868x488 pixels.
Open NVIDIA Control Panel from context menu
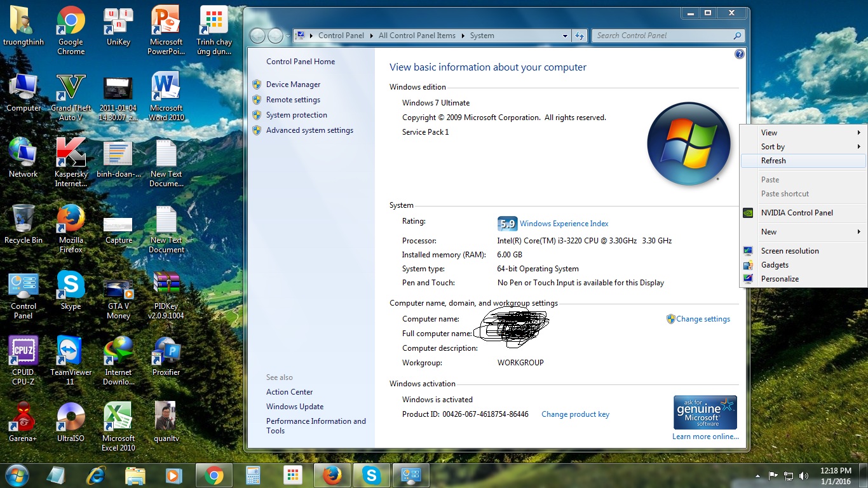(804, 213)
